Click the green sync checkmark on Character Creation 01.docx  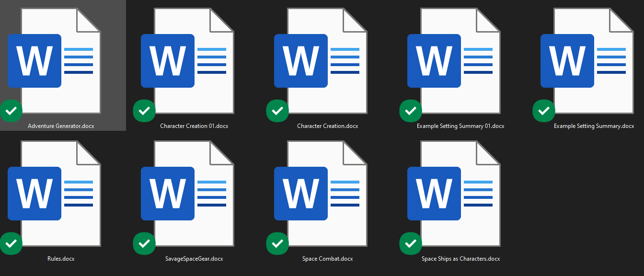click(x=144, y=111)
